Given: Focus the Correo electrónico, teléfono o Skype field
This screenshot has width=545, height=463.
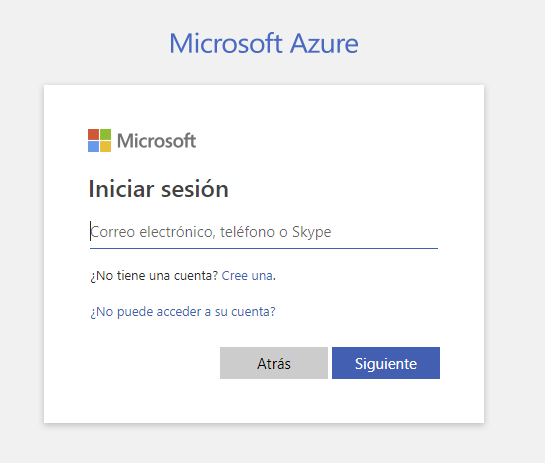Looking at the screenshot, I should tap(264, 232).
